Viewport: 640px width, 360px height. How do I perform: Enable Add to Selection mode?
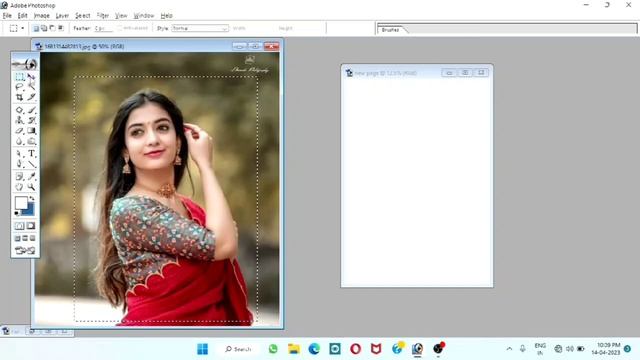point(44,28)
